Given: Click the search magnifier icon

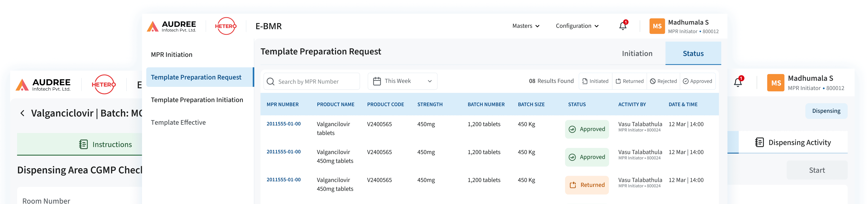Looking at the screenshot, I should tap(270, 81).
